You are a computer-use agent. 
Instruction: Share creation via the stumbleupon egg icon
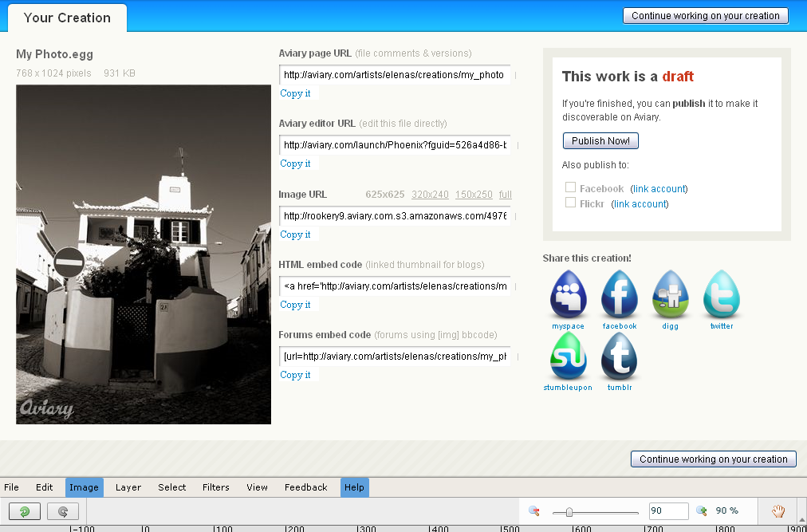tap(569, 356)
